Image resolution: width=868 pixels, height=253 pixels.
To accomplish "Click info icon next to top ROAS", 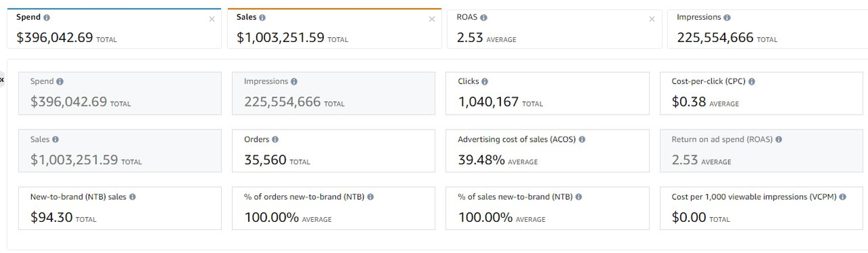I will 484,18.
